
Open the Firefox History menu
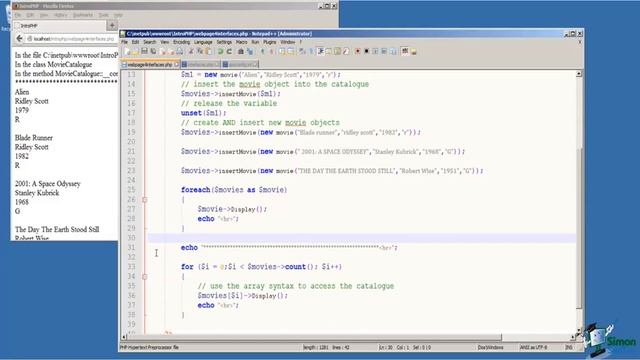pyautogui.click(x=60, y=15)
